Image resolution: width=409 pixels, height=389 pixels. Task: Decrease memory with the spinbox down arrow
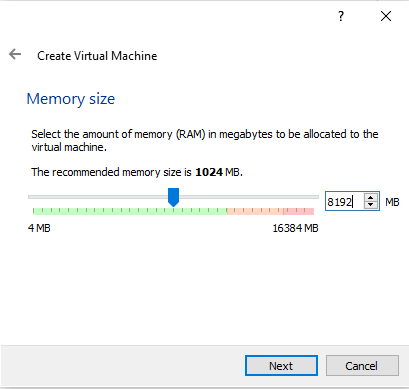point(370,205)
